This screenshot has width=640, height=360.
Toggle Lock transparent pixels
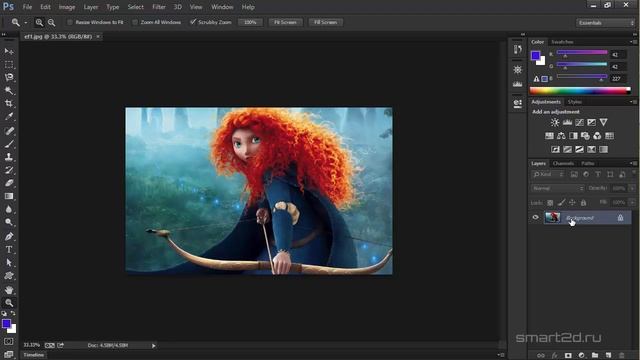point(550,202)
